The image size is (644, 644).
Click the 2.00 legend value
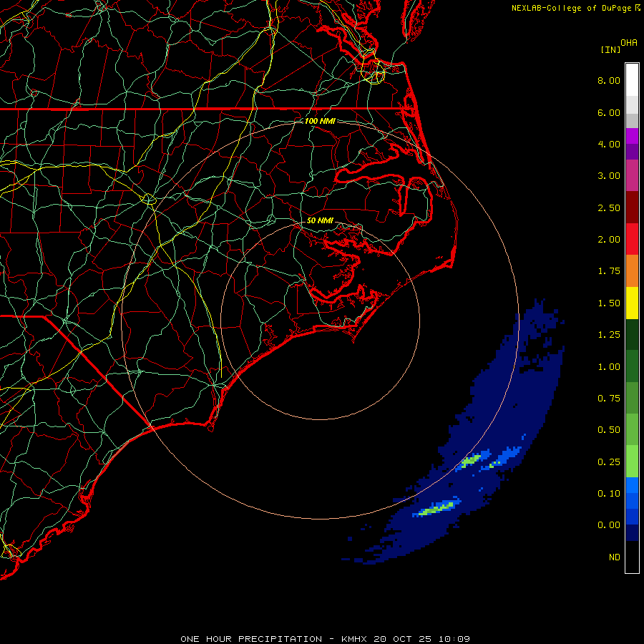pyautogui.click(x=609, y=240)
